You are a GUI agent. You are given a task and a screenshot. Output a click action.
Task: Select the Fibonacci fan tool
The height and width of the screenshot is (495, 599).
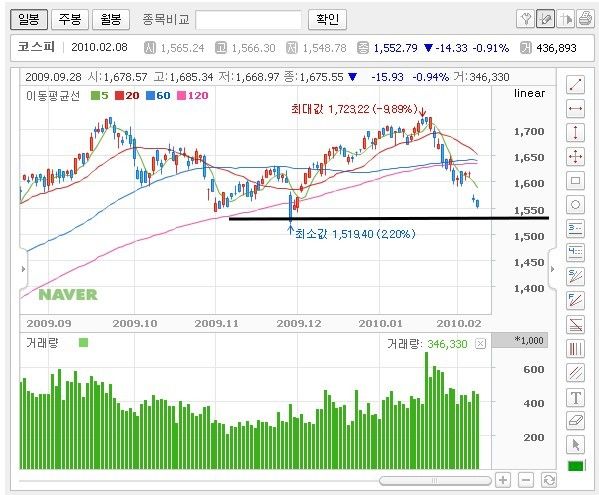[x=575, y=301]
